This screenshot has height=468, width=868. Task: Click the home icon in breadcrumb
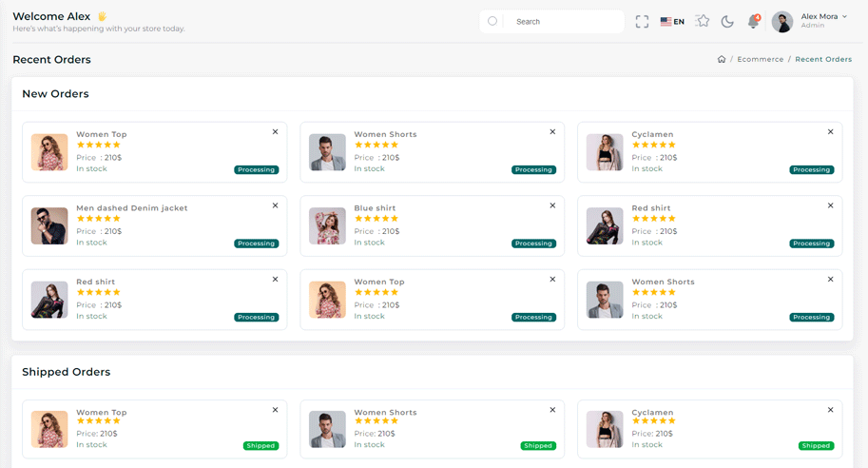pos(722,60)
